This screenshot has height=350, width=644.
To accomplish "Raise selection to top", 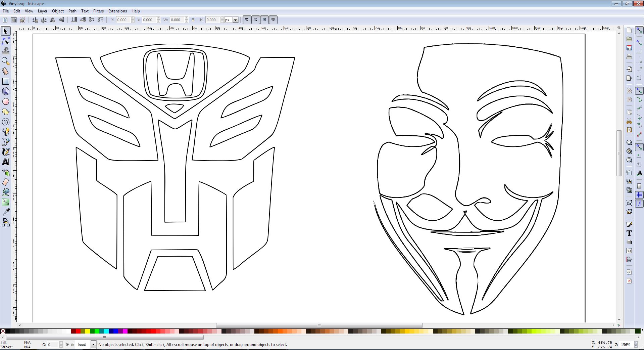I will [x=100, y=20].
